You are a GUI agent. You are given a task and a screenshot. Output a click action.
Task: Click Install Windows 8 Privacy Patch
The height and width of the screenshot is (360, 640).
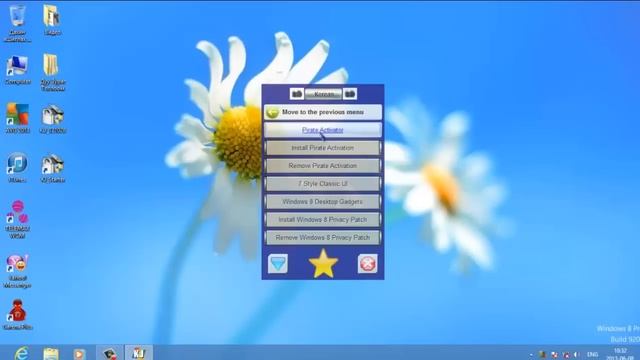pos(323,220)
